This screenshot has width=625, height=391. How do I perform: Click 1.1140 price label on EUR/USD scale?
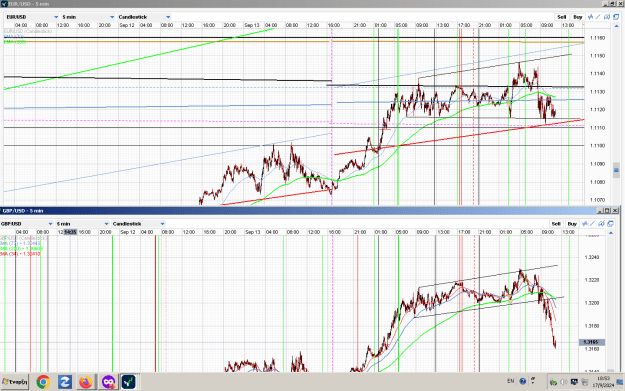pyautogui.click(x=597, y=73)
